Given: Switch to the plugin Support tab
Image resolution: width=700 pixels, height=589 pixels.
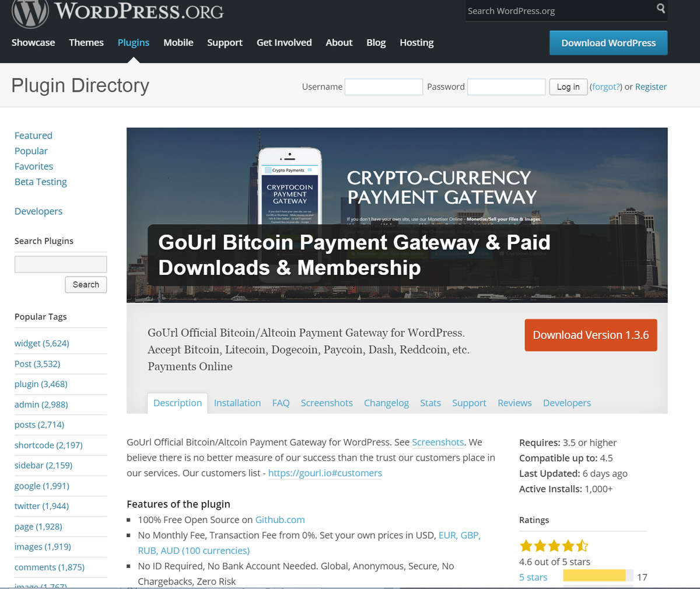Looking at the screenshot, I should (x=469, y=403).
